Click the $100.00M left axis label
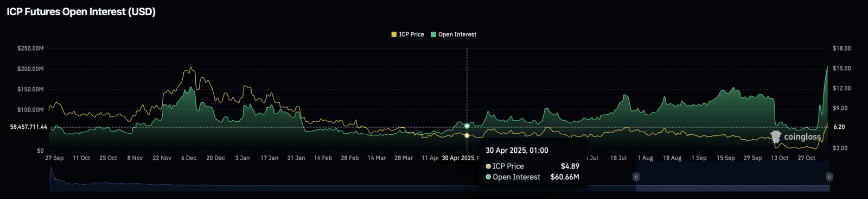Image resolution: width=868 pixels, height=199 pixels. (x=30, y=110)
